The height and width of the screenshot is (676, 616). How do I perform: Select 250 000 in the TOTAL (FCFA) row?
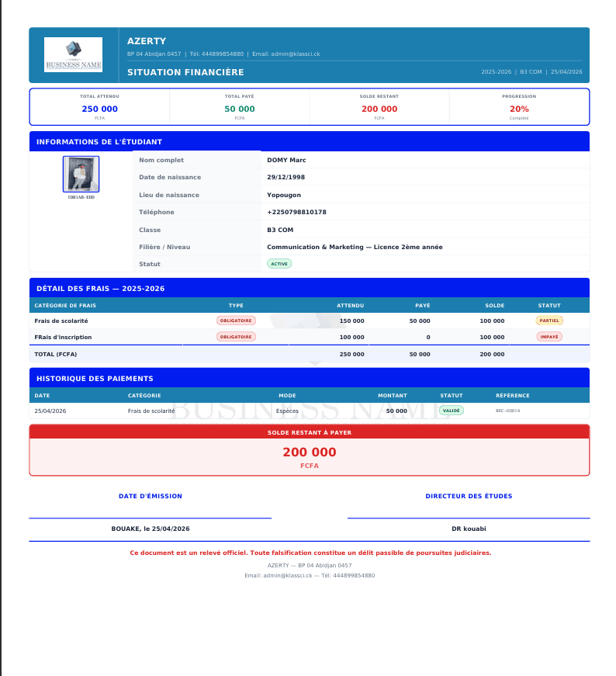pyautogui.click(x=351, y=354)
